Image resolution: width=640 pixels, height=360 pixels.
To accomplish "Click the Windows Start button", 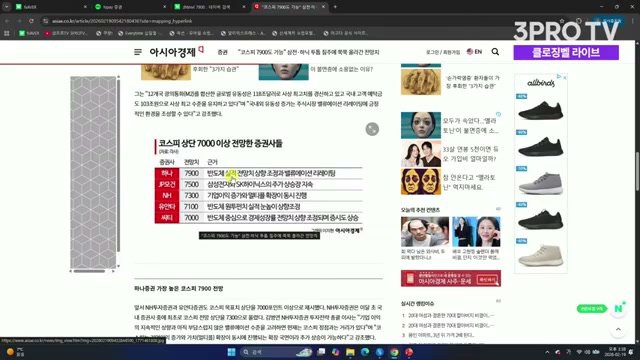I will [x=231, y=352].
